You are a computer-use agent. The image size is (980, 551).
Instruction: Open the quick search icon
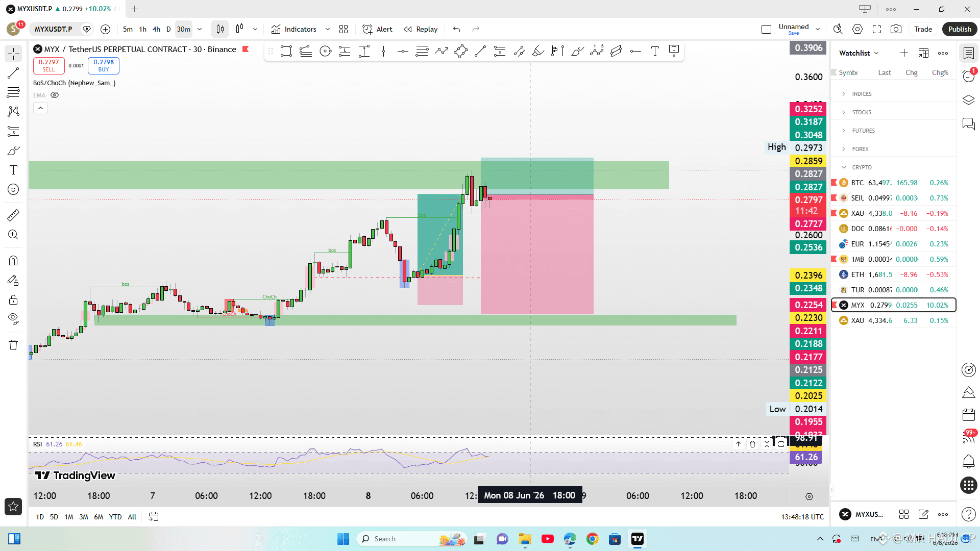(x=838, y=29)
